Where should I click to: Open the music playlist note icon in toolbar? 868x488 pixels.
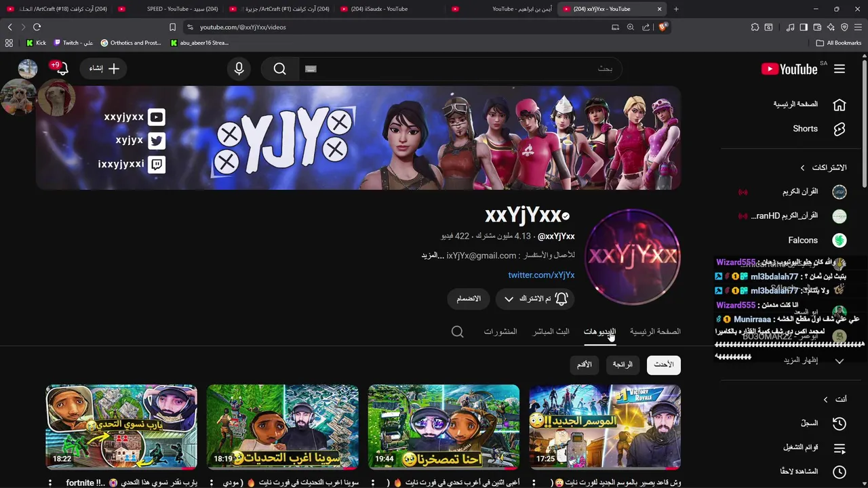(791, 27)
